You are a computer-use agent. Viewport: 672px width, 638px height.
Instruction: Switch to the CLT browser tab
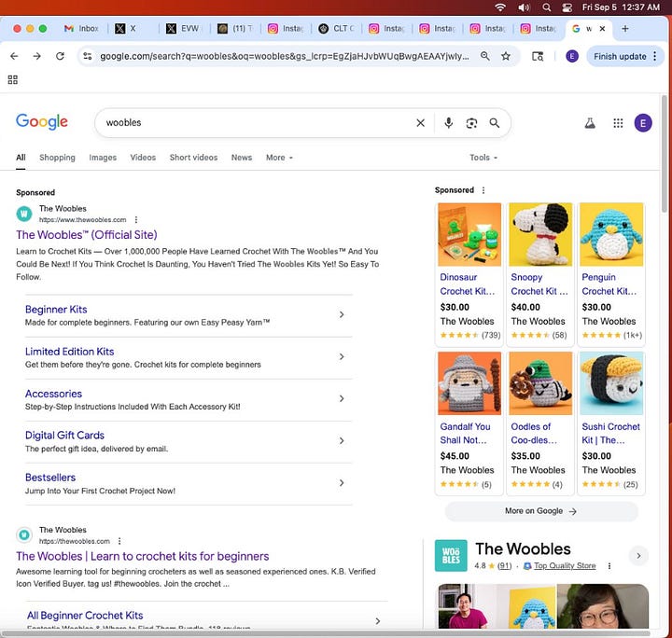(x=336, y=29)
